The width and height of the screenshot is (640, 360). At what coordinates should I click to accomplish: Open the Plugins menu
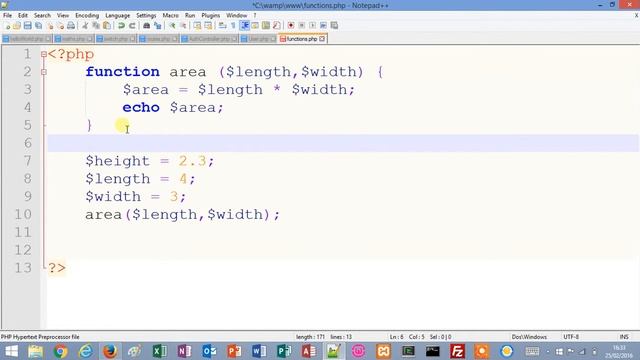click(211, 16)
